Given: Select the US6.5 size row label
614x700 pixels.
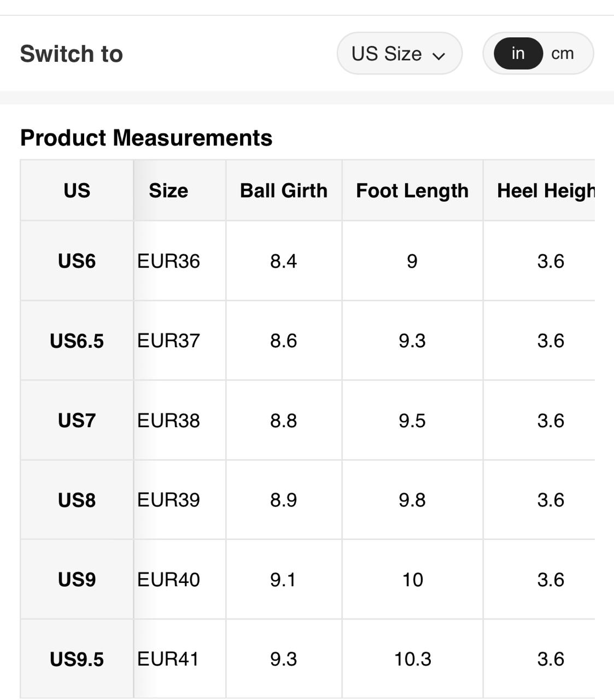Looking at the screenshot, I should point(77,341).
